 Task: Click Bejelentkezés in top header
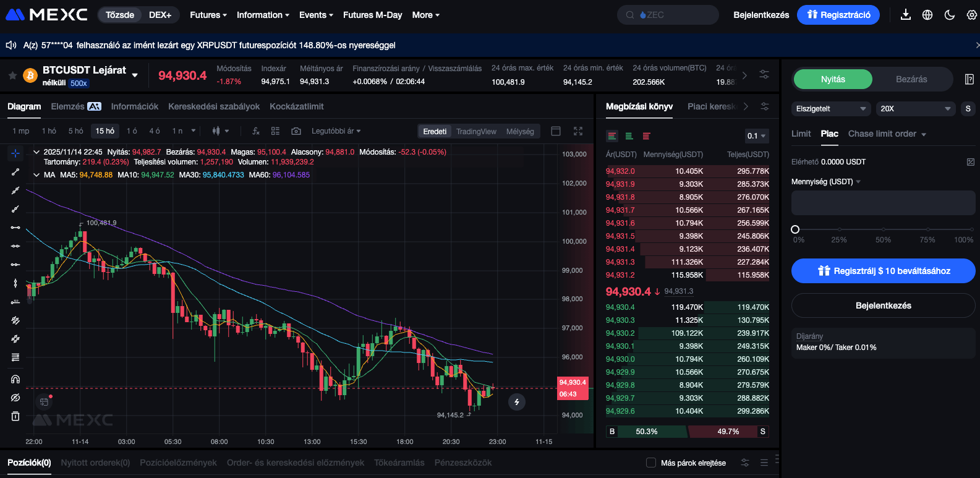point(761,15)
